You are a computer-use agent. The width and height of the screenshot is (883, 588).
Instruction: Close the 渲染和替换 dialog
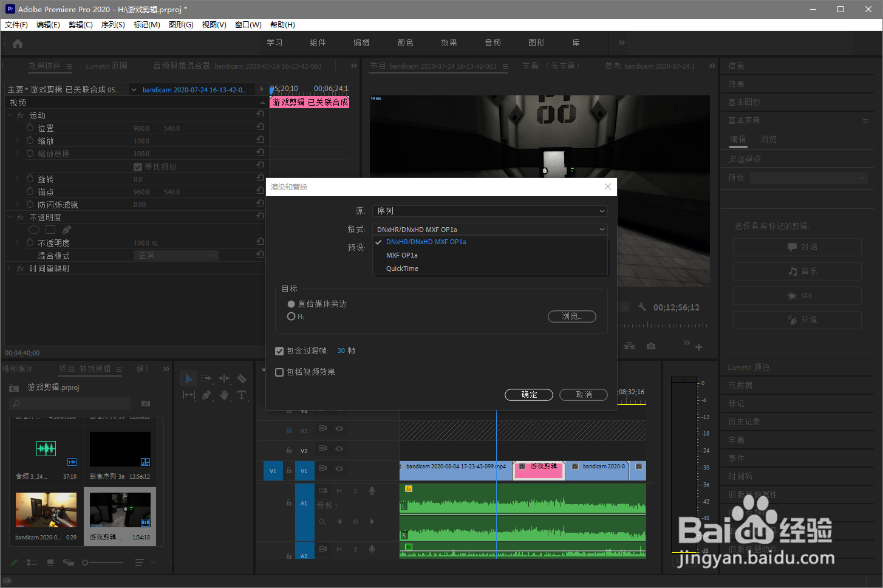tap(608, 186)
